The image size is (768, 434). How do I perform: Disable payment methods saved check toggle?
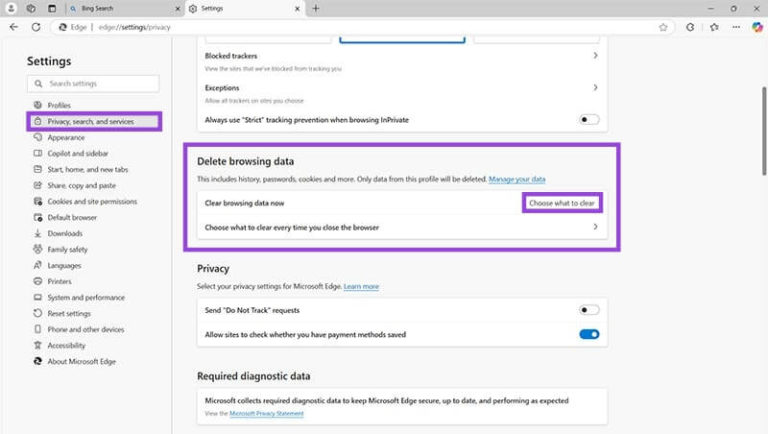pyautogui.click(x=589, y=334)
